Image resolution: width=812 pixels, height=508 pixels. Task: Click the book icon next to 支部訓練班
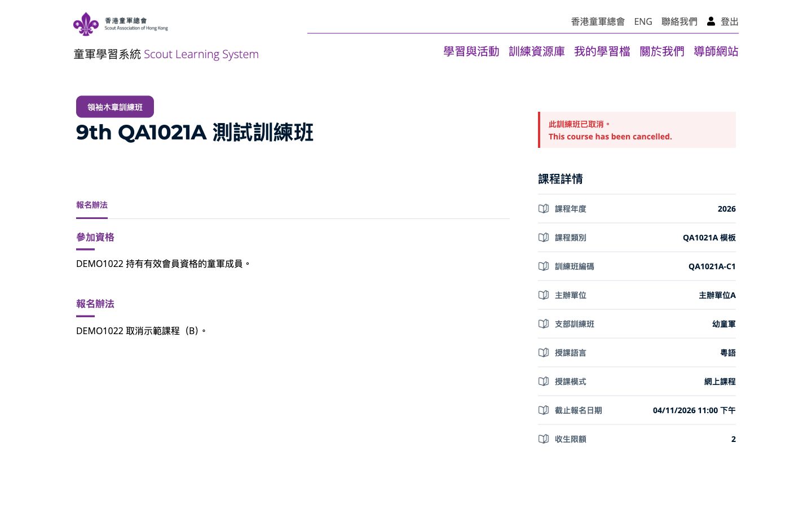click(544, 324)
